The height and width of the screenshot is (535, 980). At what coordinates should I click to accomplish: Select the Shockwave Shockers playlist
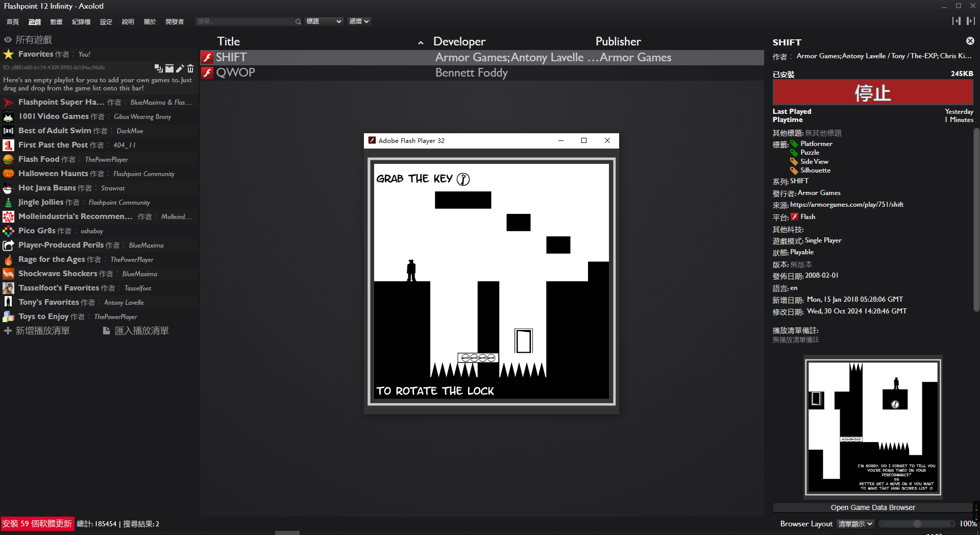100,274
